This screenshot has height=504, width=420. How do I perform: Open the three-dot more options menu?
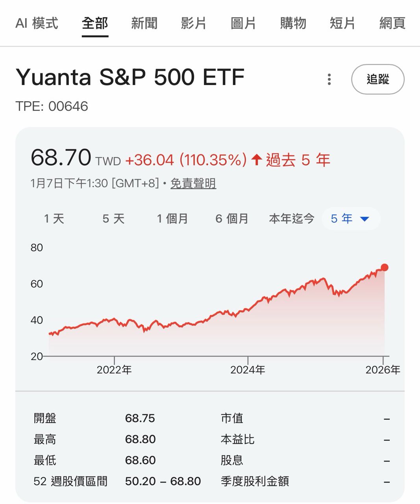[x=329, y=79]
